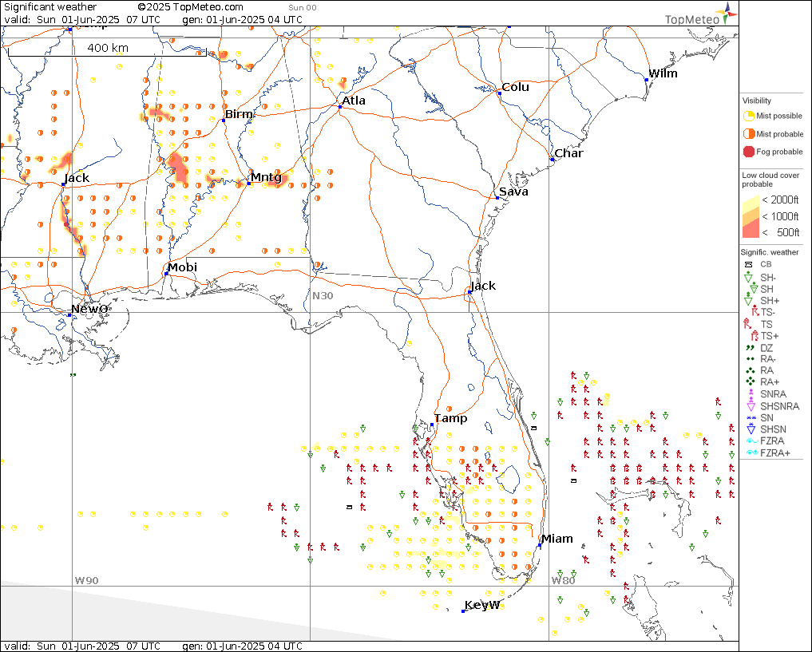Click the SH- light shower legend symbol
The height and width of the screenshot is (652, 812).
[748, 278]
